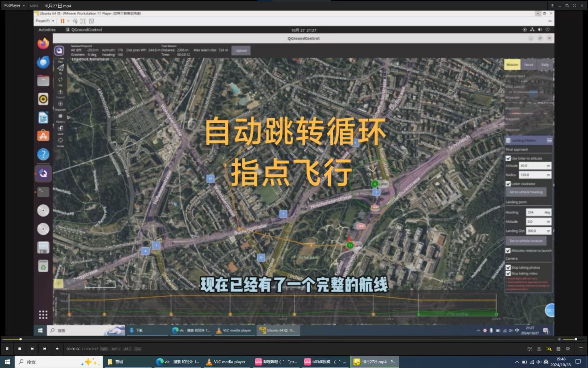Screen dimensions: 588x368
Task: Open Rhythmbox from the Ubuntu dock
Action: pos(43,99)
